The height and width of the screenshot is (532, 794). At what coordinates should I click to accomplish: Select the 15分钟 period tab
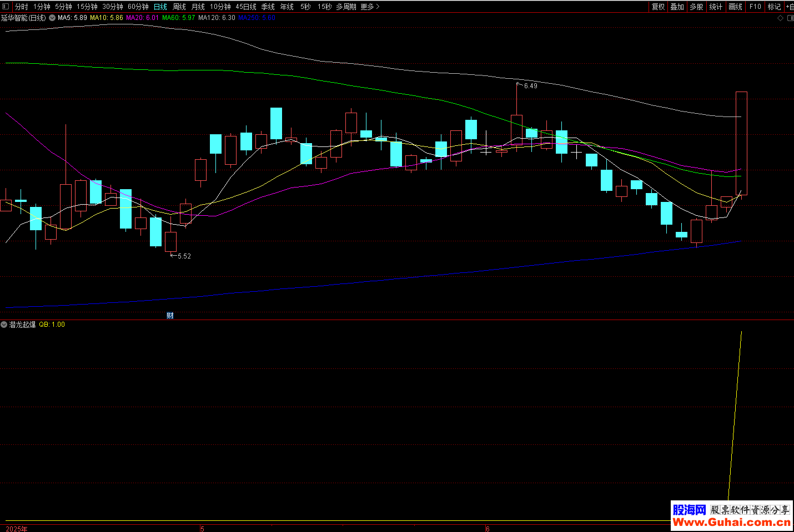click(x=87, y=7)
